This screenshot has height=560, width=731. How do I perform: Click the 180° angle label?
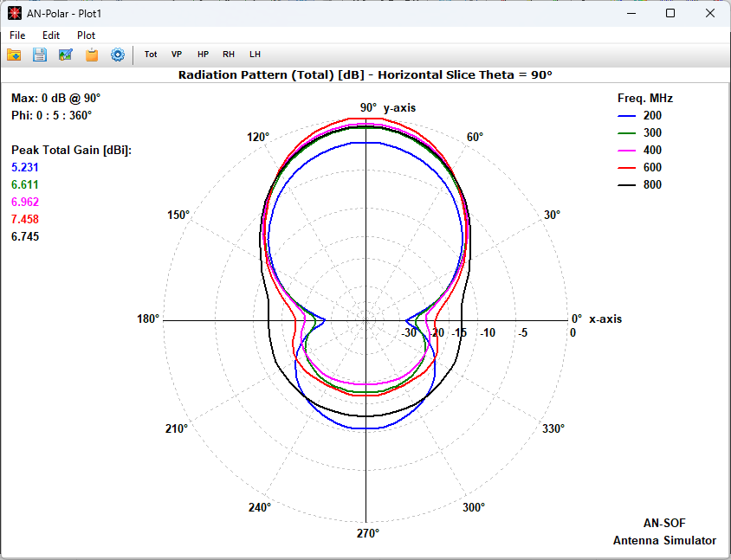(x=148, y=319)
